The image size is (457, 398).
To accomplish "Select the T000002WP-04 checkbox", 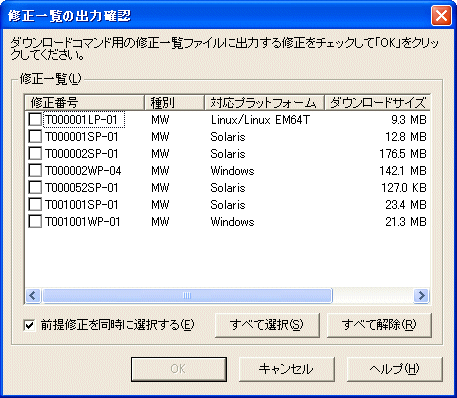I will tap(35, 170).
